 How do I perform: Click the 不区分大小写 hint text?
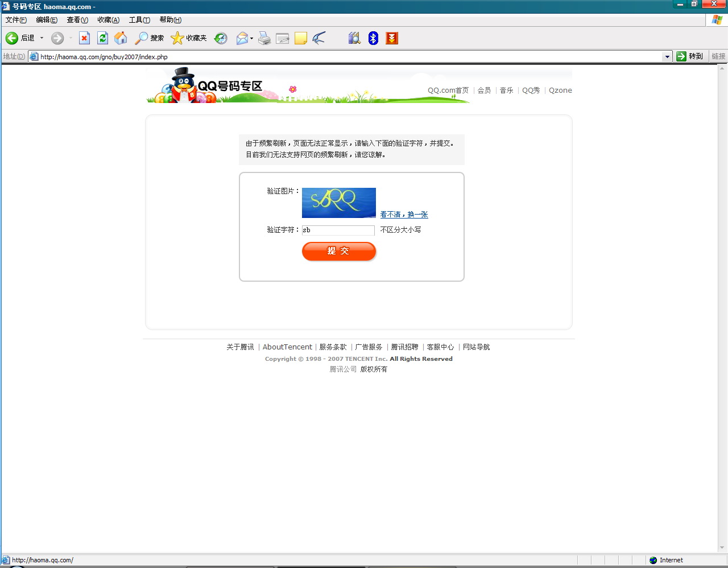tap(400, 230)
